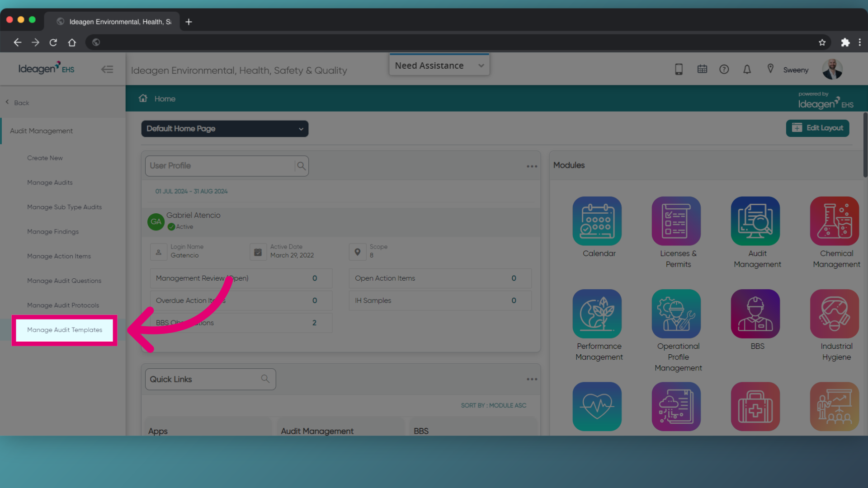Expand the Need Assistance dropdown
The image size is (868, 488).
(439, 65)
